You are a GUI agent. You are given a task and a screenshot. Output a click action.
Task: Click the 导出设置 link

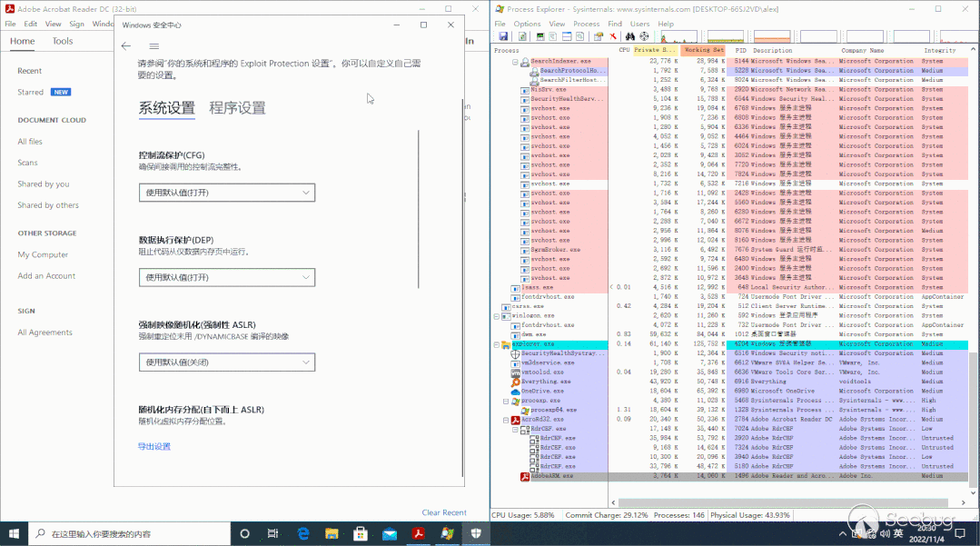click(x=153, y=446)
